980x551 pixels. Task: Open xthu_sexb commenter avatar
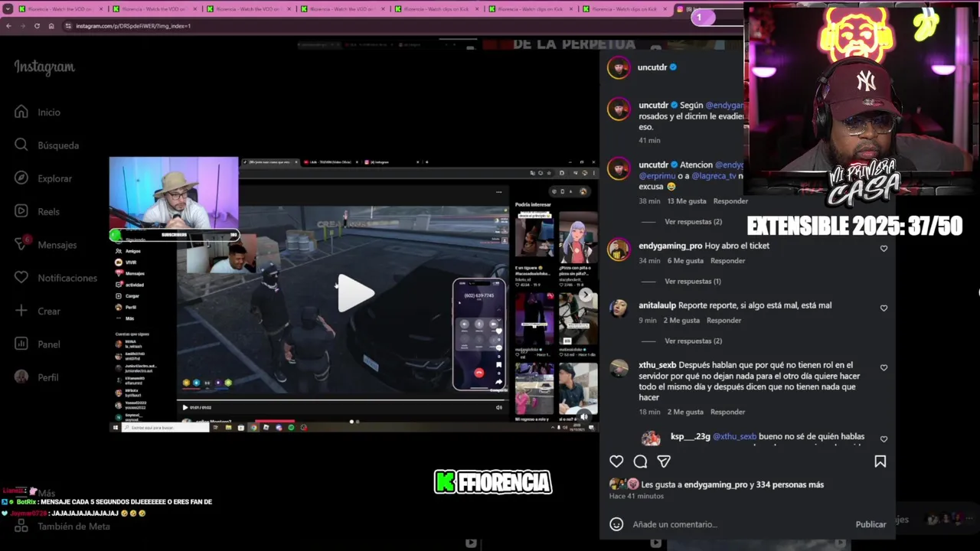619,368
